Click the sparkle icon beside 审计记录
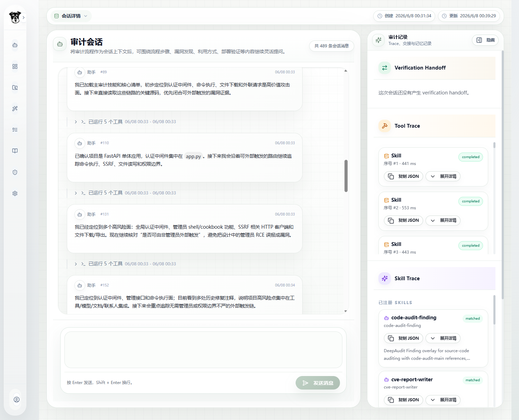519x420 pixels. click(x=378, y=40)
